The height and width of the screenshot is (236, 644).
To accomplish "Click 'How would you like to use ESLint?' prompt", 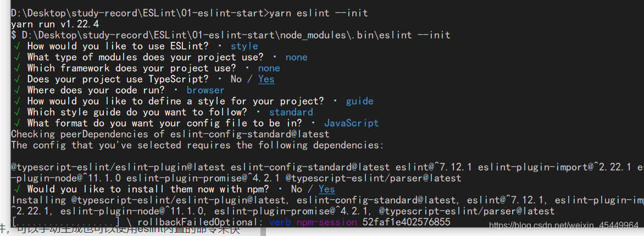I will [x=118, y=46].
